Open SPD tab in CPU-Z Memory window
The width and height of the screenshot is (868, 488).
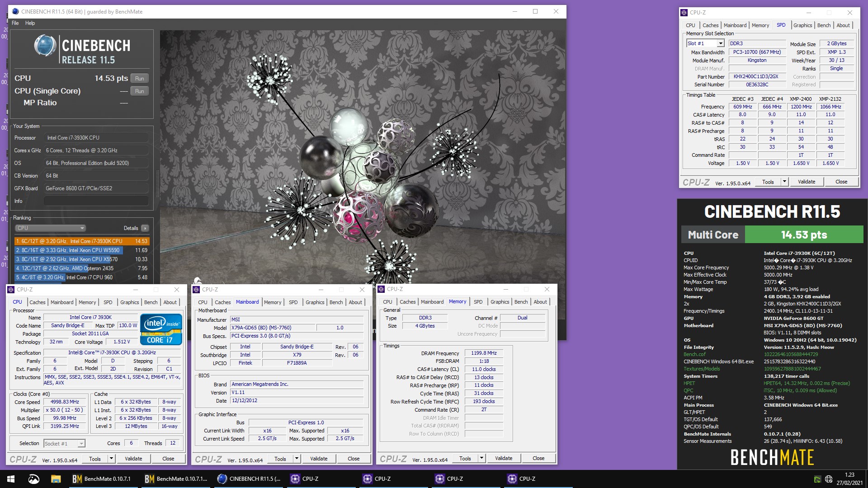tap(478, 302)
